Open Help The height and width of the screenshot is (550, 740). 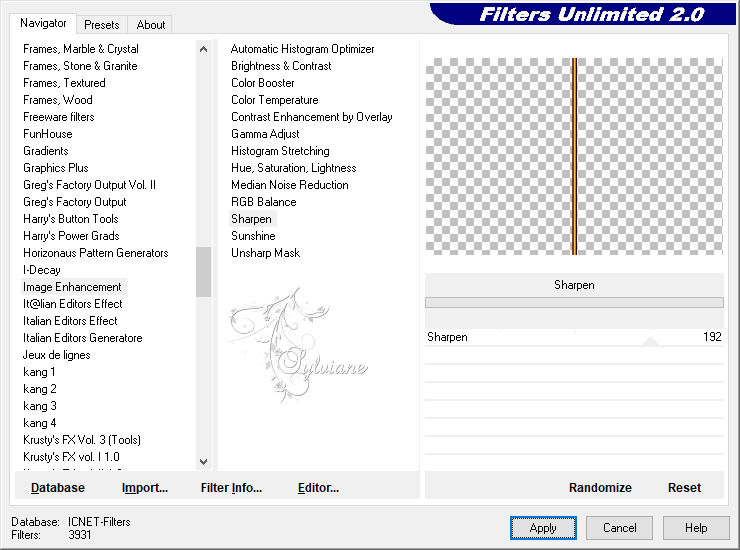(x=696, y=528)
